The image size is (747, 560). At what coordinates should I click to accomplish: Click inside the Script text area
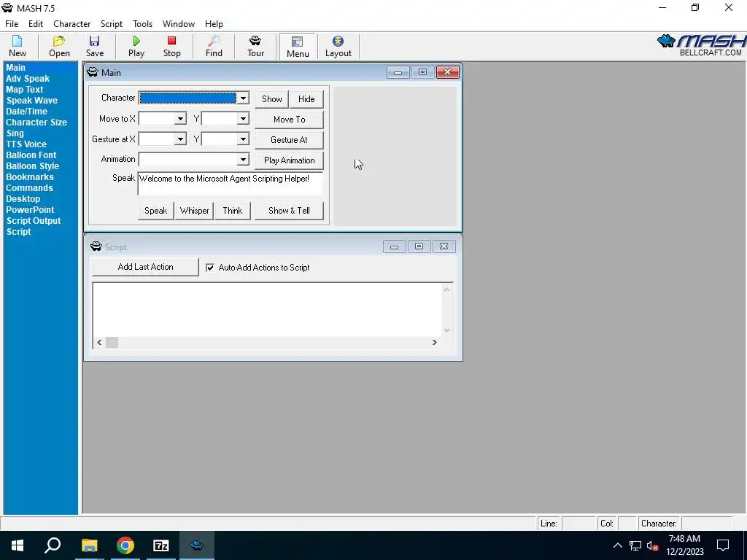click(267, 309)
